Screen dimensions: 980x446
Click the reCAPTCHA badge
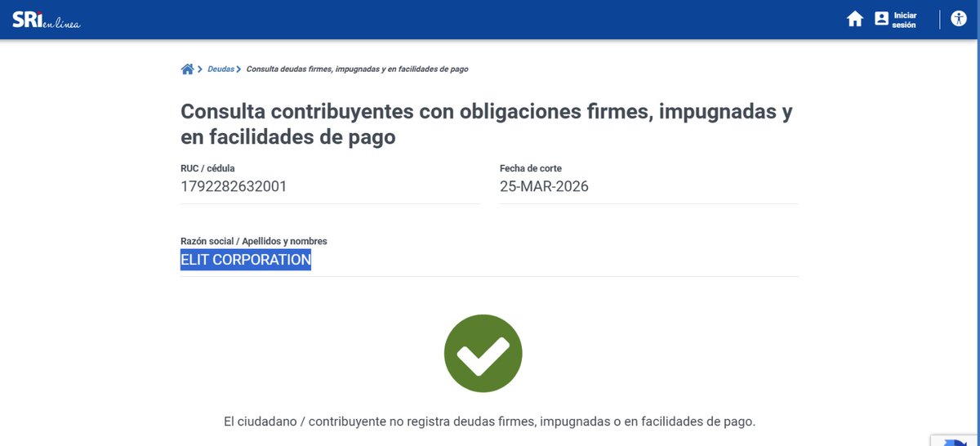pyautogui.click(x=955, y=439)
